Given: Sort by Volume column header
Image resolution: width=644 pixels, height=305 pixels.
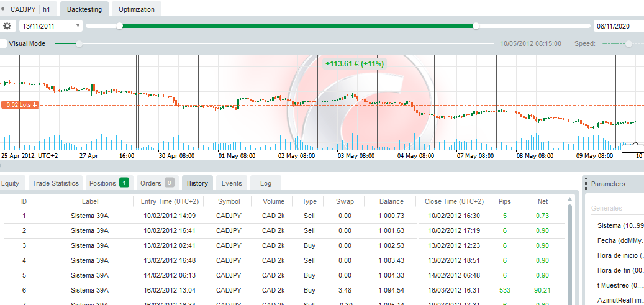Looking at the screenshot, I should (x=273, y=201).
